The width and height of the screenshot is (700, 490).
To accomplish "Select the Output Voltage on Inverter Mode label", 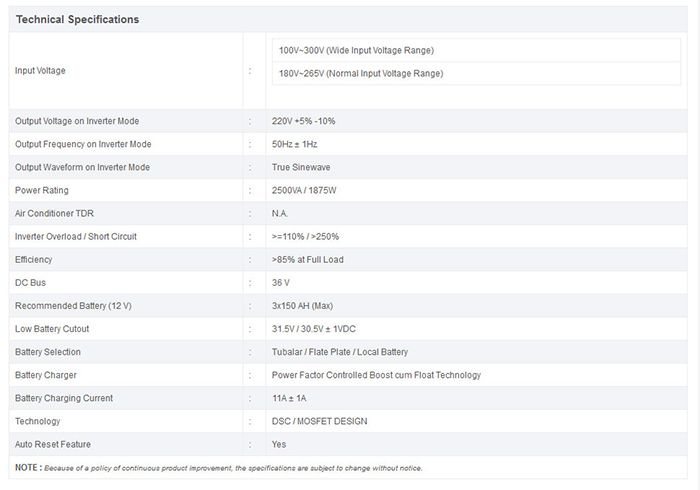I will pos(77,121).
